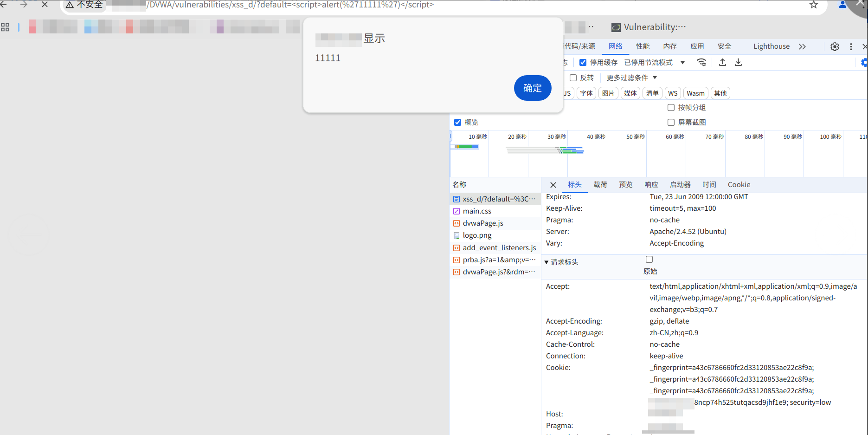Open the 已停用节流模式 throttling dropdown

coord(655,63)
